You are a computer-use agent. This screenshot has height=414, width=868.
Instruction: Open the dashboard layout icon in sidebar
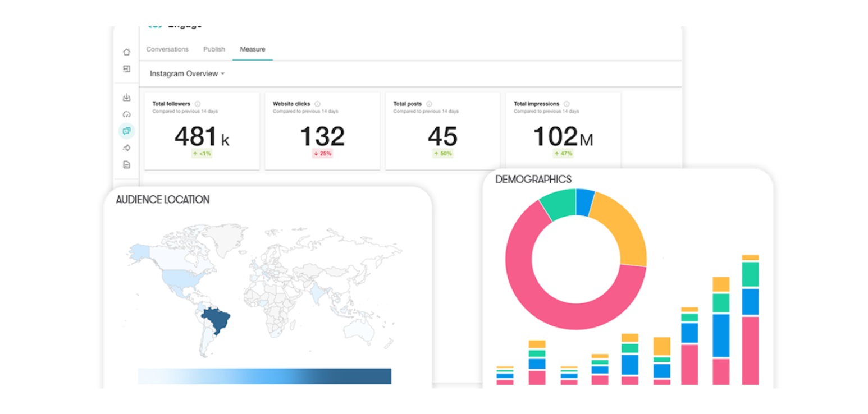[x=127, y=70]
